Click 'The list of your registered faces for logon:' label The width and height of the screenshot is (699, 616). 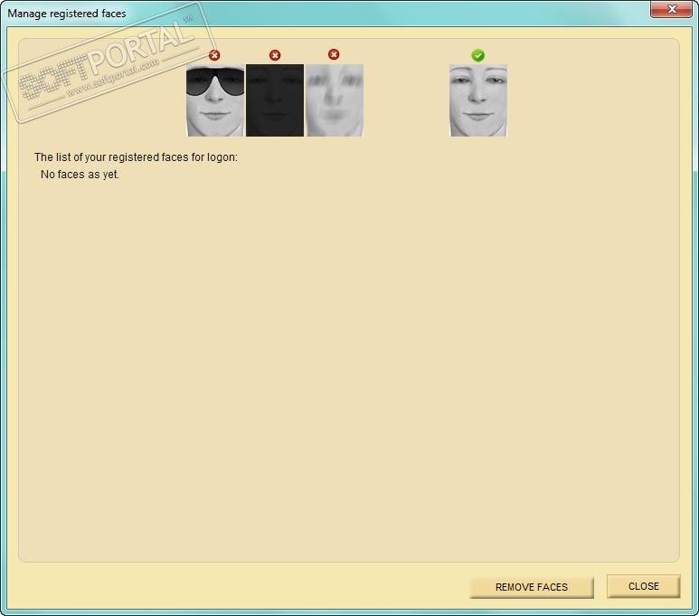tap(136, 157)
